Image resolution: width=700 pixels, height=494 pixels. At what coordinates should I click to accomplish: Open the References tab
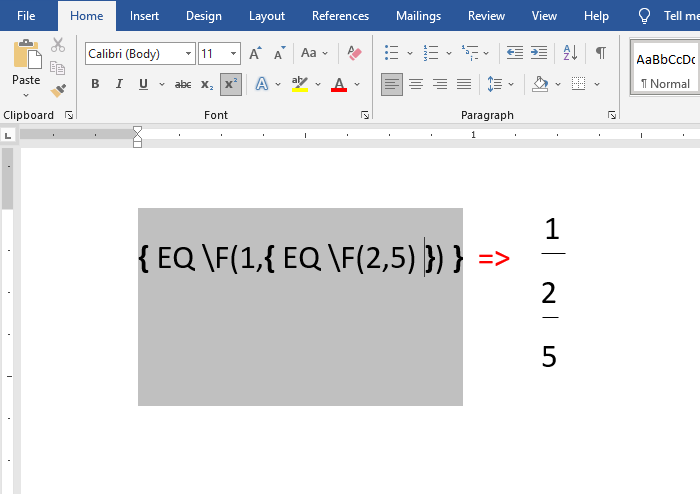(340, 16)
